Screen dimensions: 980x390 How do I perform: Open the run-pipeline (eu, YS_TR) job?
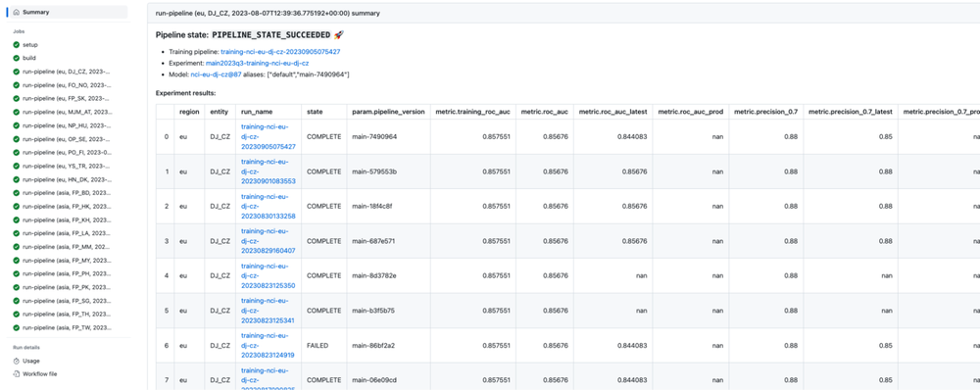(x=69, y=166)
